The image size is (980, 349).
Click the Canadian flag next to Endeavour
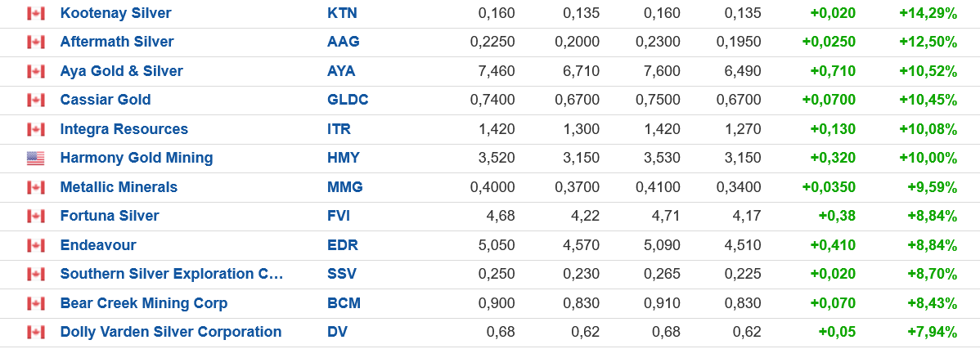click(x=35, y=245)
